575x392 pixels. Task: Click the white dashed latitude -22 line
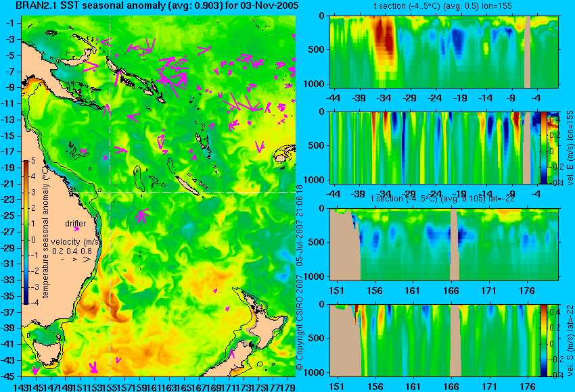click(x=185, y=192)
